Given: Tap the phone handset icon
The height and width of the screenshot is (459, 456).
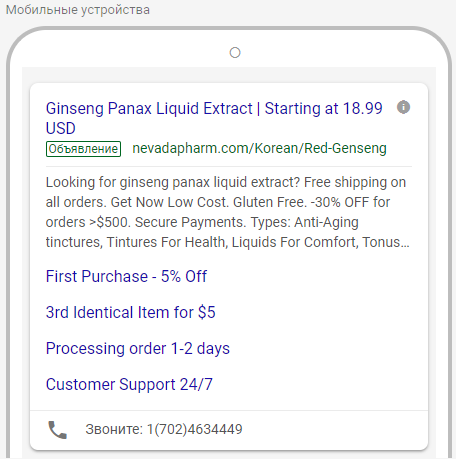Looking at the screenshot, I should (x=58, y=430).
